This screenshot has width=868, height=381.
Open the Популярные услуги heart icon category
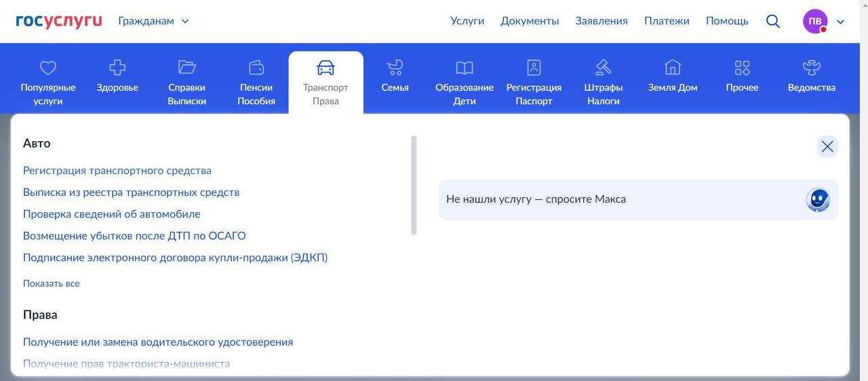click(48, 68)
